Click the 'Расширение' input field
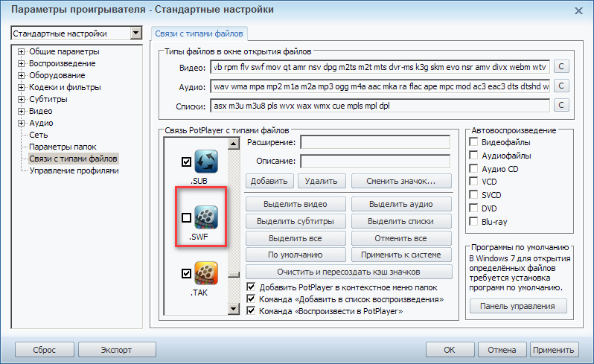This screenshot has height=364, width=594. pos(374,142)
